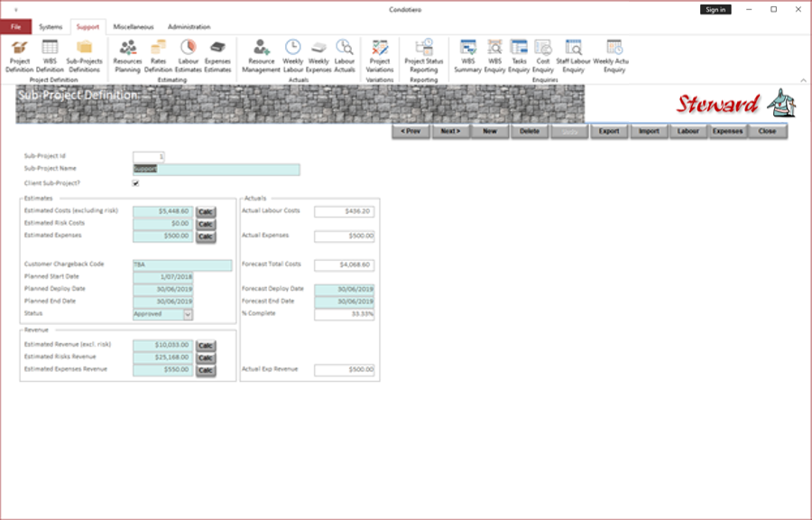Open Cost Enquiry icon
The height and width of the screenshot is (520, 812).
point(543,56)
